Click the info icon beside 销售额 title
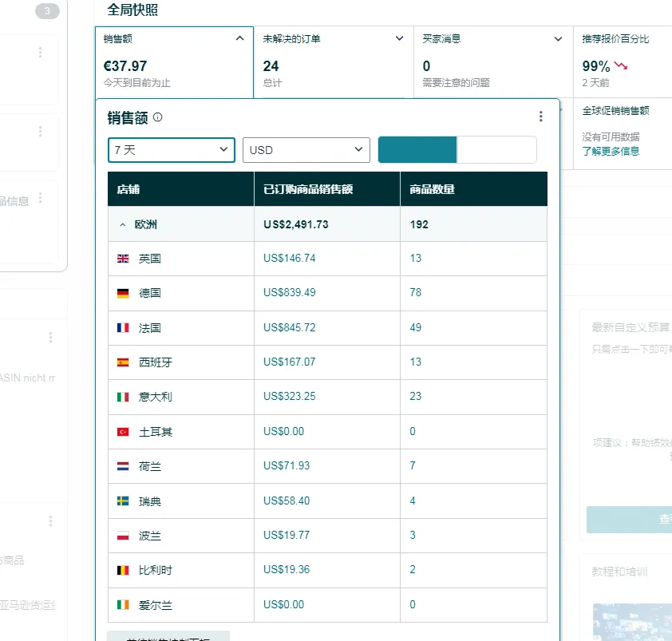Screen dimensions: 672x641 click(158, 117)
